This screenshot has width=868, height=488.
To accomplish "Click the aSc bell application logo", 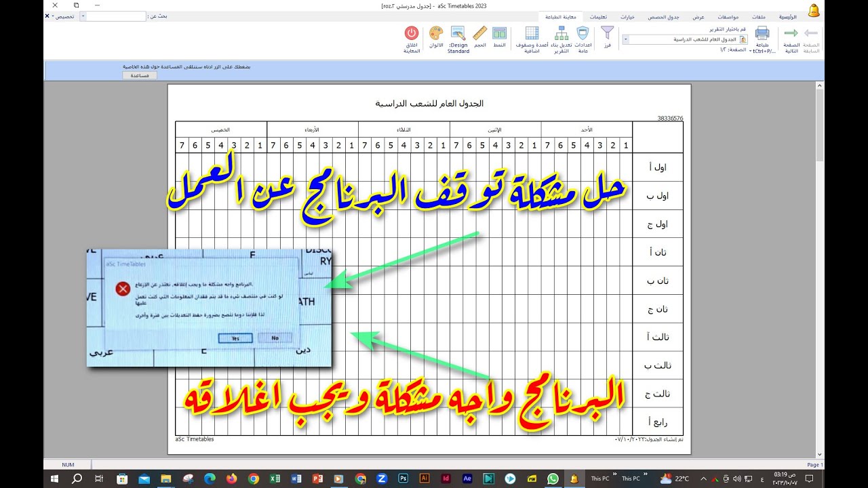I will pos(814,11).
